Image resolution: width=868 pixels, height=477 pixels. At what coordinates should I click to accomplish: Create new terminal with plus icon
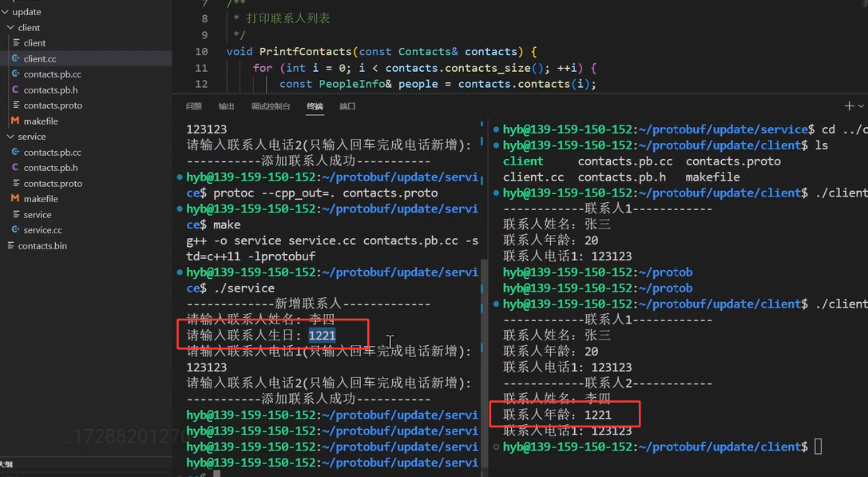tap(849, 105)
